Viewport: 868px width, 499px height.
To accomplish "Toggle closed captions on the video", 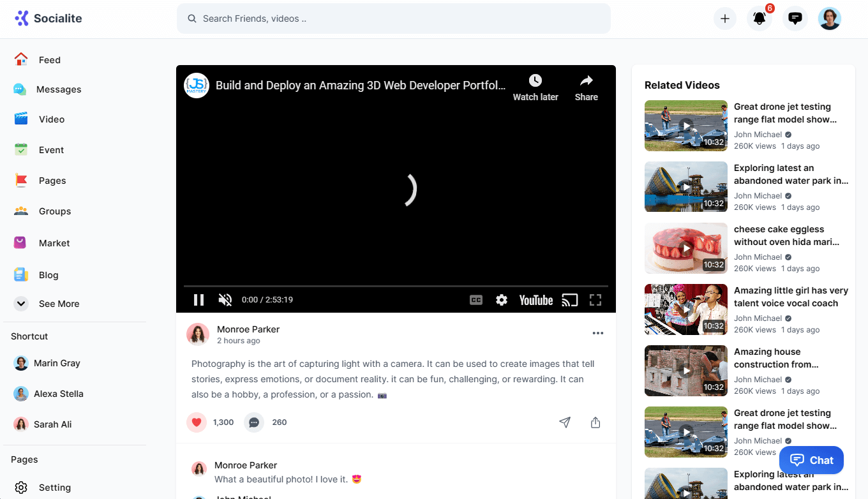I will point(476,300).
